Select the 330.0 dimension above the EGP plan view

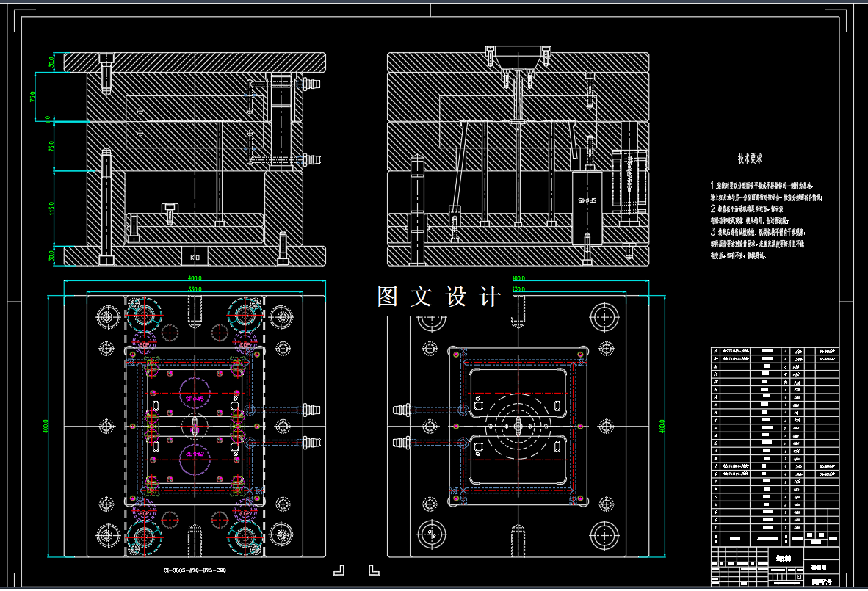pyautogui.click(x=195, y=289)
